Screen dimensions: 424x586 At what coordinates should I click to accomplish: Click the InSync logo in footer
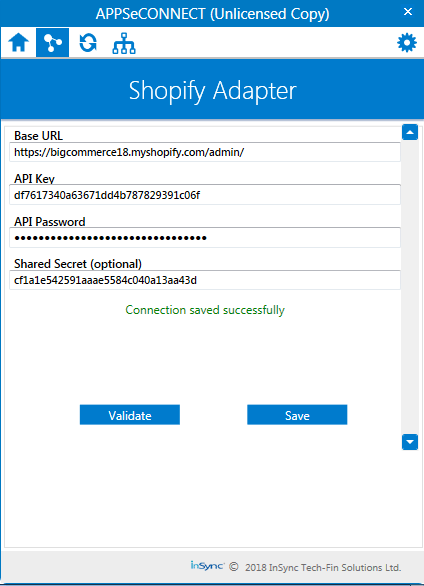click(207, 565)
